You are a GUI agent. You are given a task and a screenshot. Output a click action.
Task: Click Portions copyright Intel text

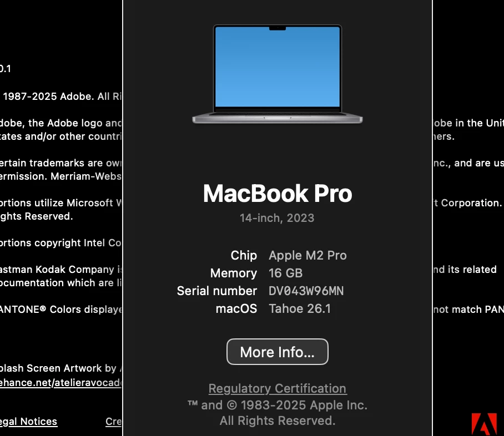pyautogui.click(x=61, y=242)
